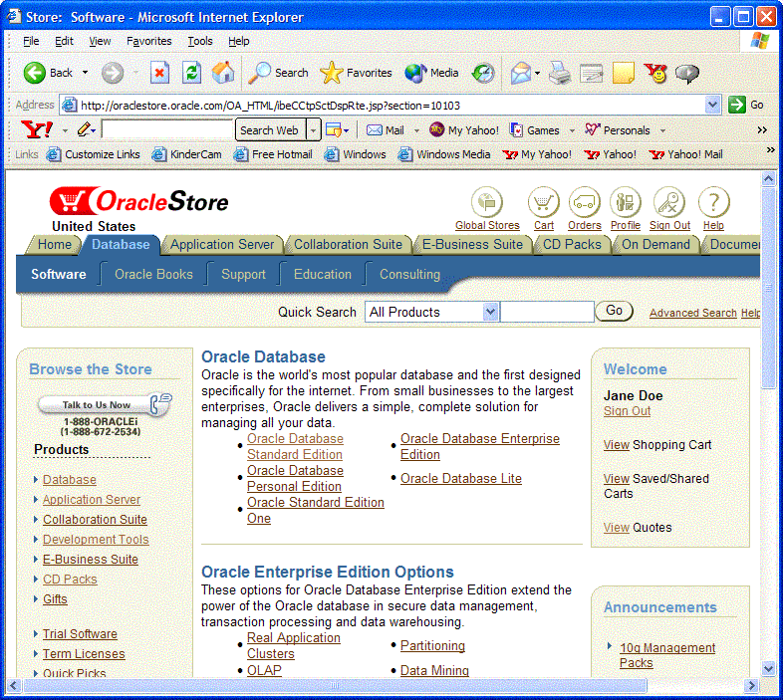Open the Profile icon
This screenshot has height=700, width=783.
click(626, 202)
